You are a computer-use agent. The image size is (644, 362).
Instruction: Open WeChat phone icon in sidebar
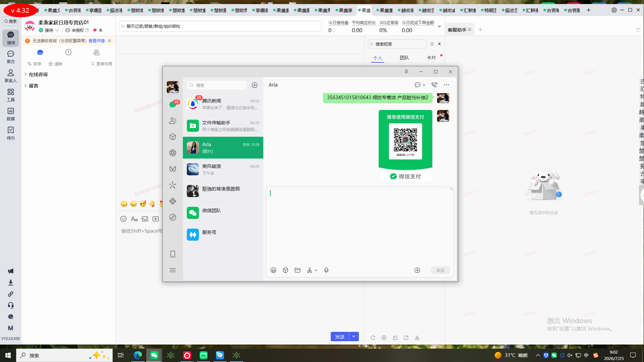click(173, 254)
